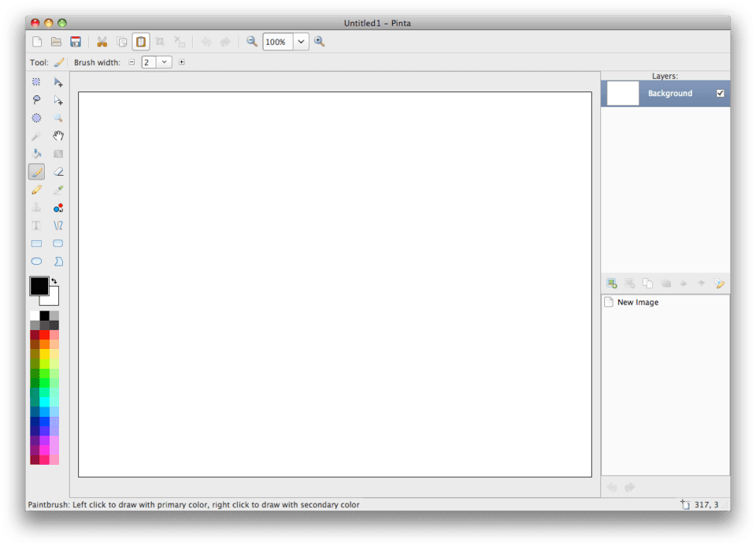Viewport: 756px width, 546px height.
Task: Select the Clone Stamp tool
Action: pos(36,208)
